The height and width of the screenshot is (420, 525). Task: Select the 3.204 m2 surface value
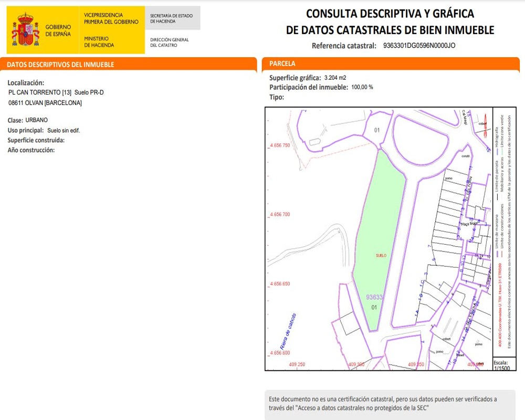point(335,78)
